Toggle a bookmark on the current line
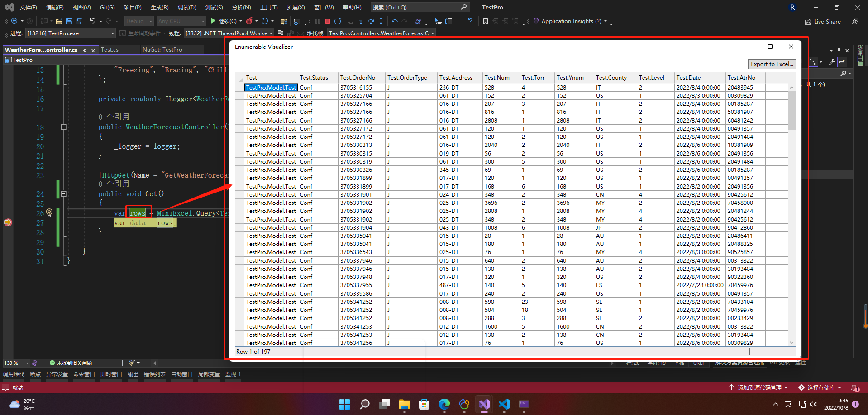 click(486, 21)
